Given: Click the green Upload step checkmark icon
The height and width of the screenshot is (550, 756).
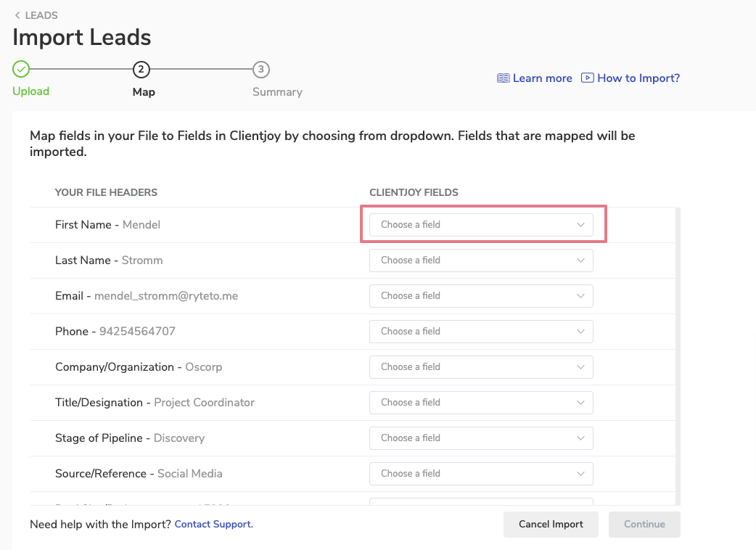Looking at the screenshot, I should [22, 70].
